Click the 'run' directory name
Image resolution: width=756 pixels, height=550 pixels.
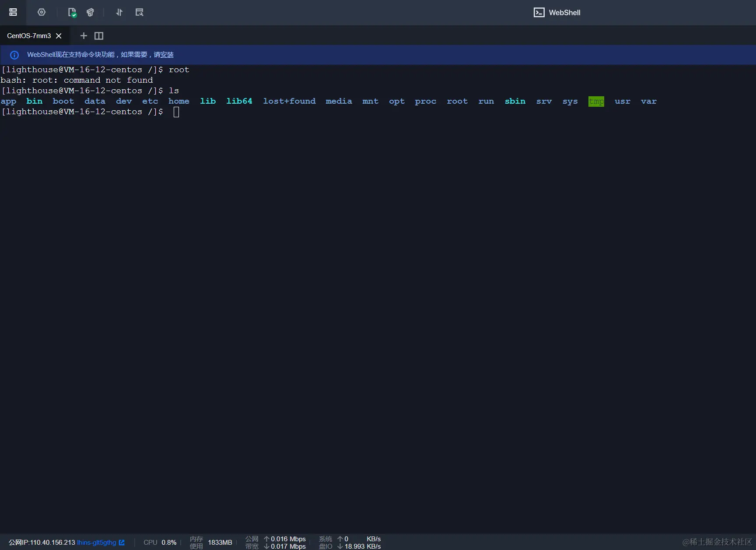pyautogui.click(x=486, y=102)
